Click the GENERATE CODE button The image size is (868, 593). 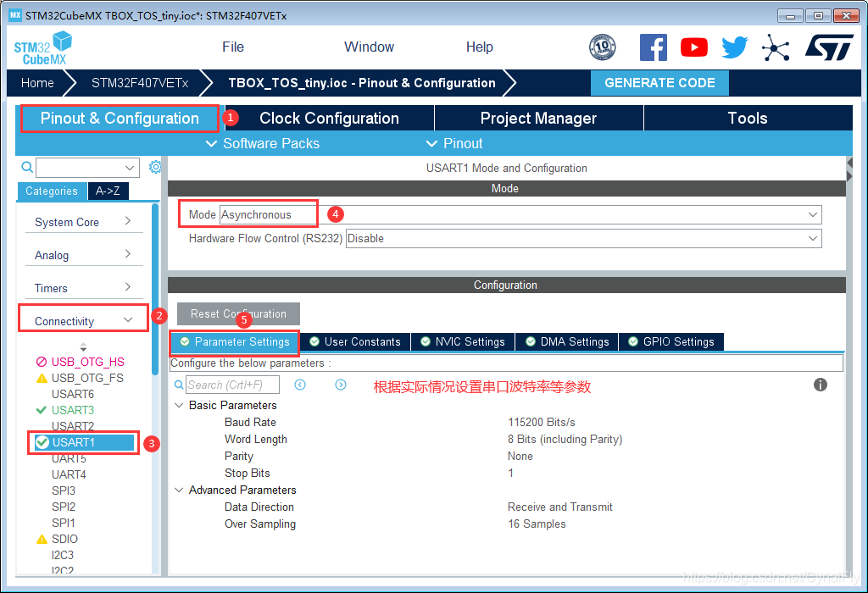659,83
